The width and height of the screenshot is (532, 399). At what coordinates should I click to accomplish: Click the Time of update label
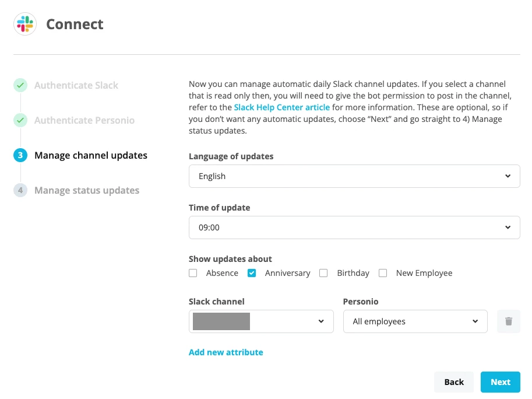point(220,208)
